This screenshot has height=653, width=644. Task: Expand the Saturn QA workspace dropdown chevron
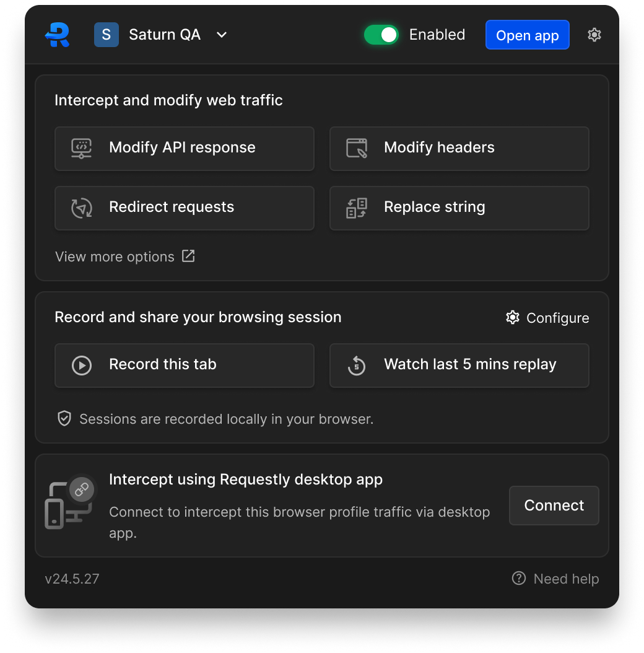(222, 35)
